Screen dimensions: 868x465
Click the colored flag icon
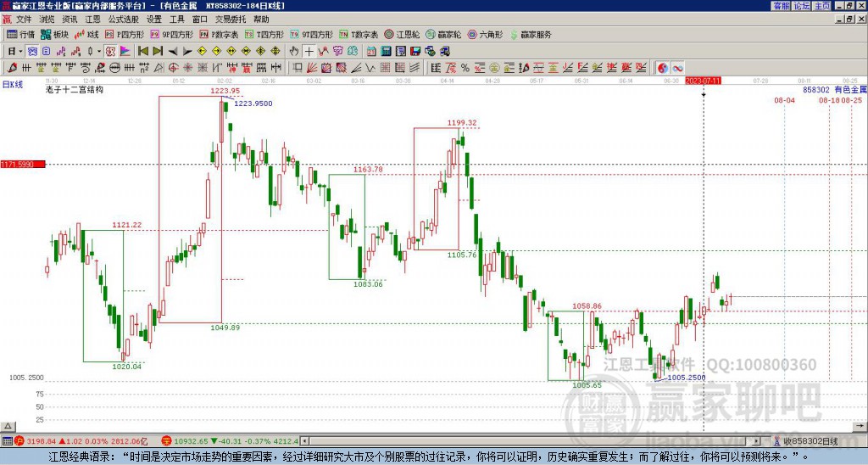[x=125, y=51]
